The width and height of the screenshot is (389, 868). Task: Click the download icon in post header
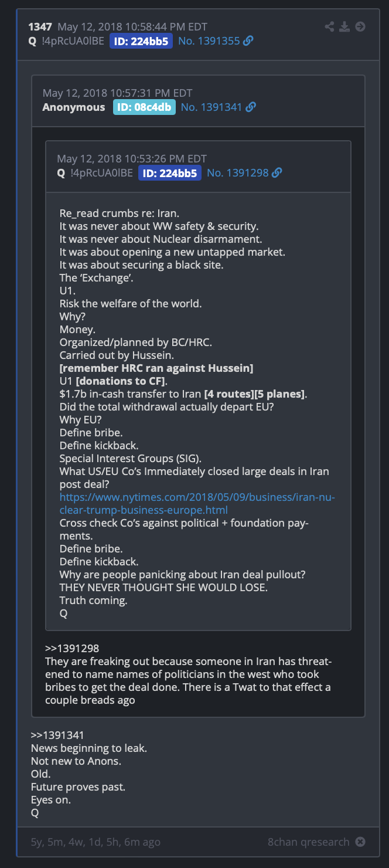[345, 26]
